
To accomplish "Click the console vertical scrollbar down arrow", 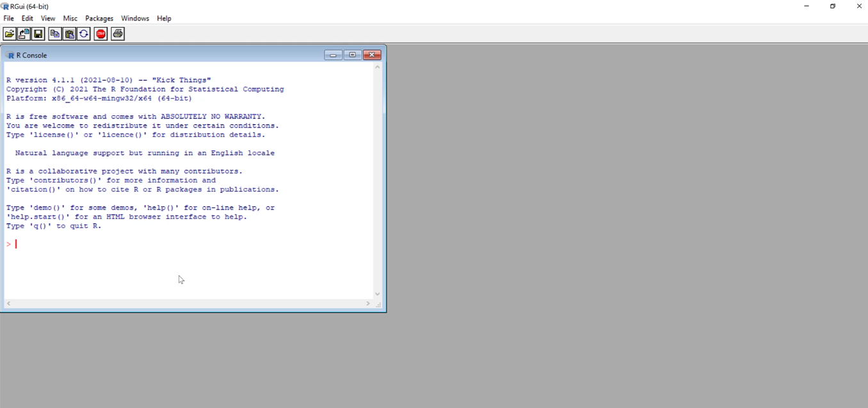I will tap(378, 294).
